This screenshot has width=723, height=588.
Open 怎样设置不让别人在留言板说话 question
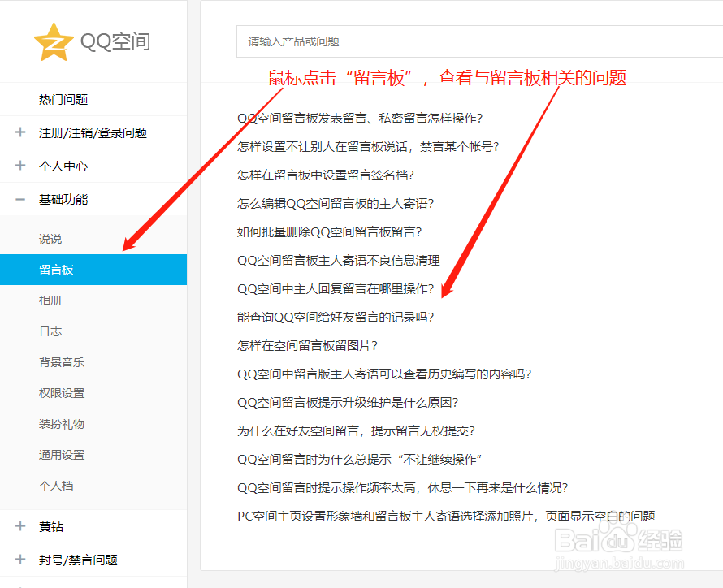[x=368, y=146]
